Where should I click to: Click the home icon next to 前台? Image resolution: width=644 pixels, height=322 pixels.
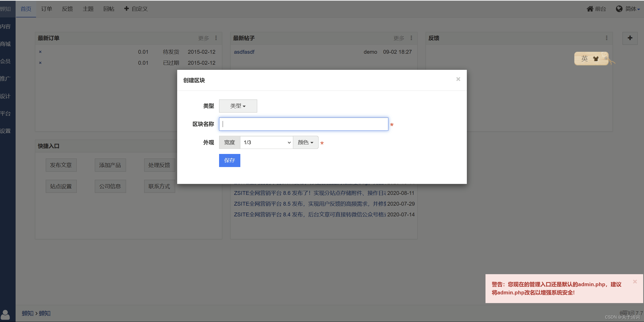(x=590, y=9)
